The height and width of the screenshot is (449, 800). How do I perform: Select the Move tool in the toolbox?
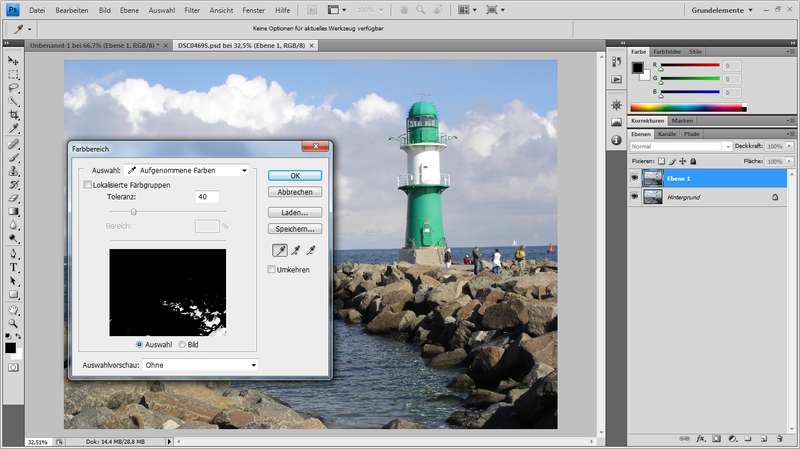(14, 61)
